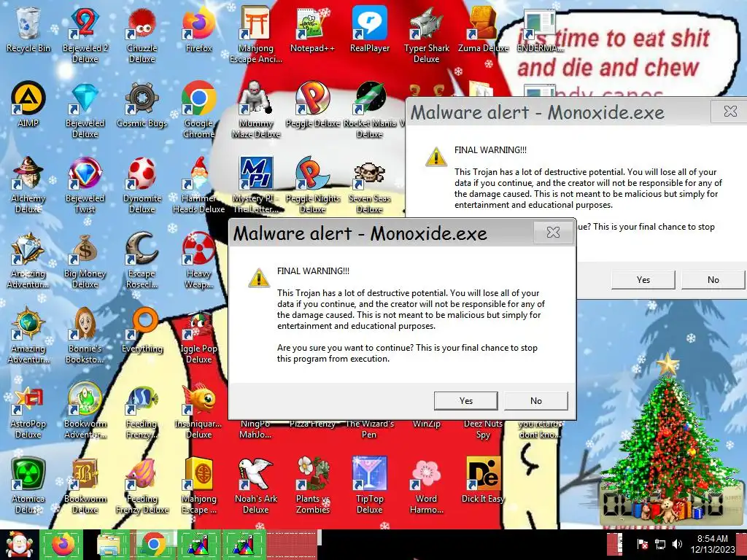Select Bookworm Deluxe book icon
This screenshot has height=560, width=747.
click(x=85, y=486)
